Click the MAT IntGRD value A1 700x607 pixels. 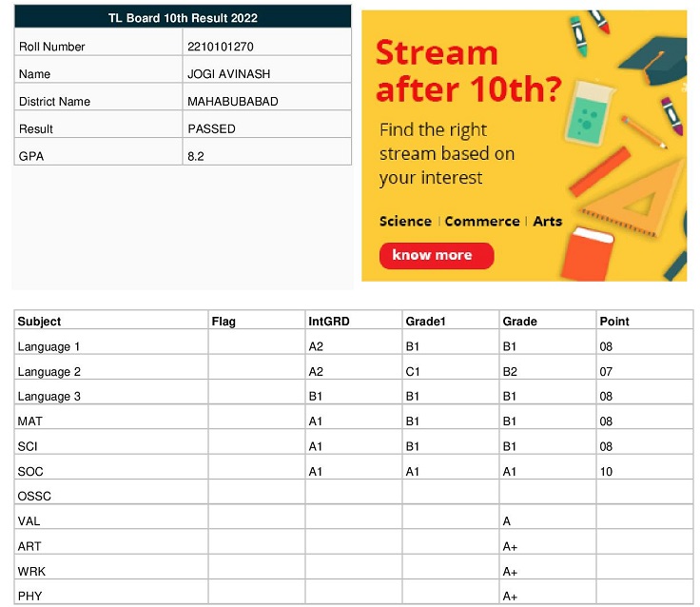315,421
